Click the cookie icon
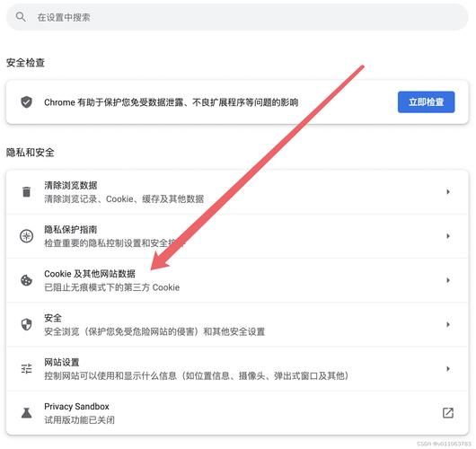 pos(26,280)
